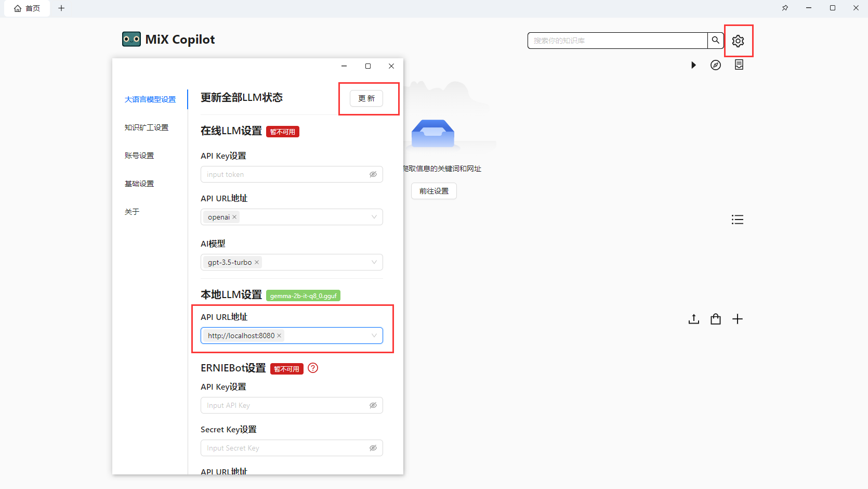Expand the openai API URL dropdown
This screenshot has width=868, height=489.
click(374, 217)
